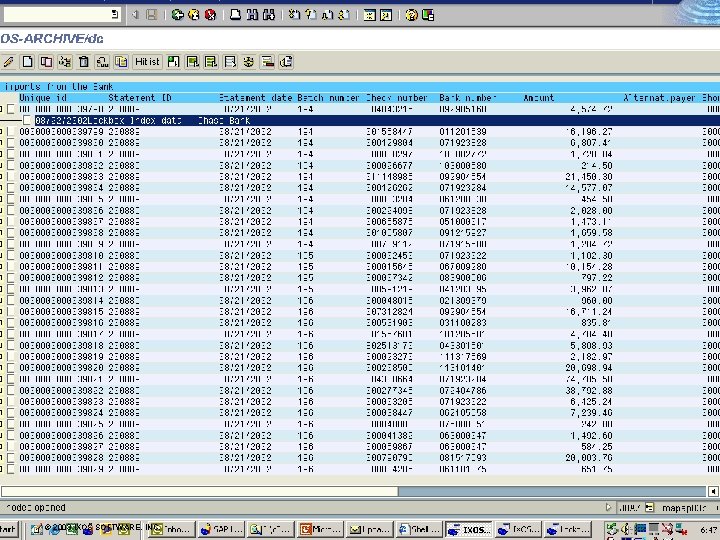Screen dimensions: 720x540
Task: Click the trash can Delete icon
Action: [x=84, y=62]
